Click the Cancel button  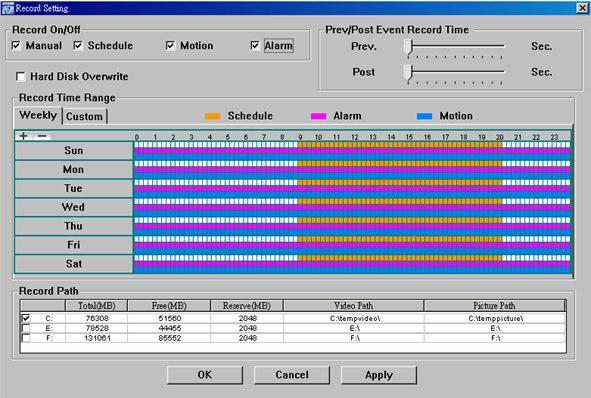tap(292, 375)
